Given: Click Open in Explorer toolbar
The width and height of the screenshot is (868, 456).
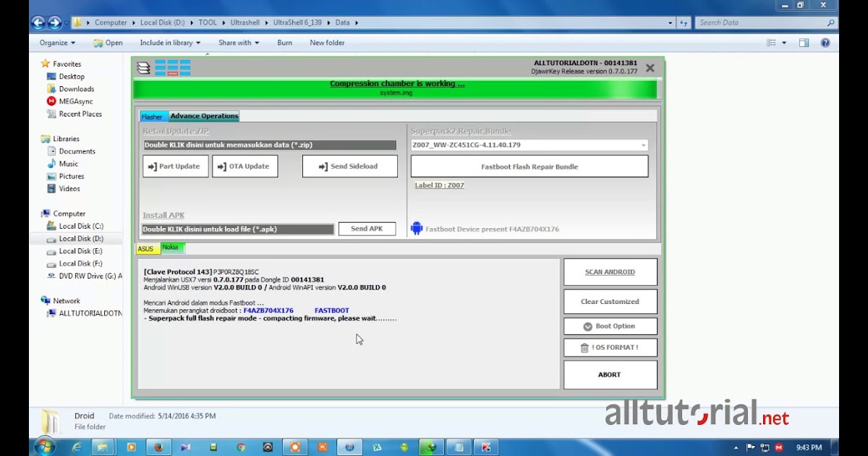Looking at the screenshot, I should tap(109, 43).
